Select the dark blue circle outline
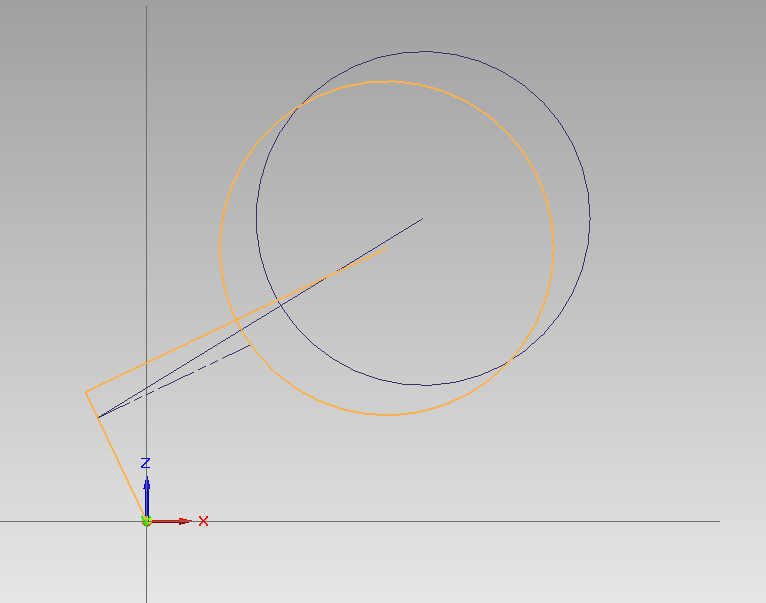766x603 pixels. coord(589,218)
